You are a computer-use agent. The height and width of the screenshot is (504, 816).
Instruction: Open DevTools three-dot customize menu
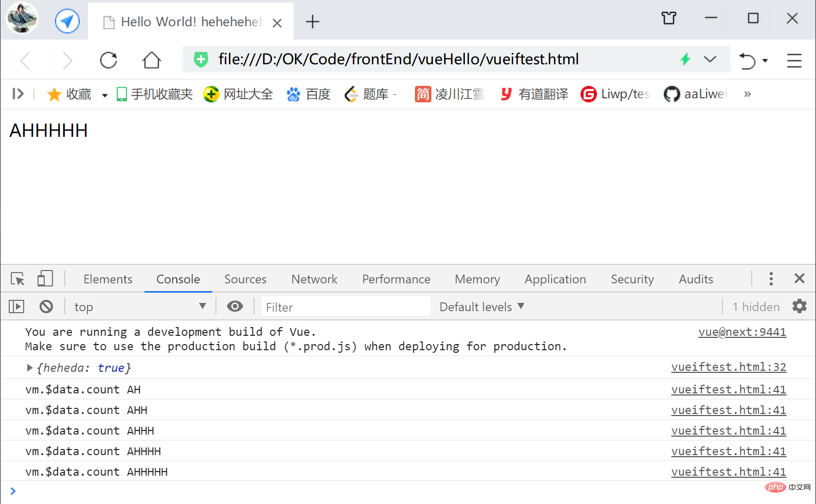click(771, 279)
